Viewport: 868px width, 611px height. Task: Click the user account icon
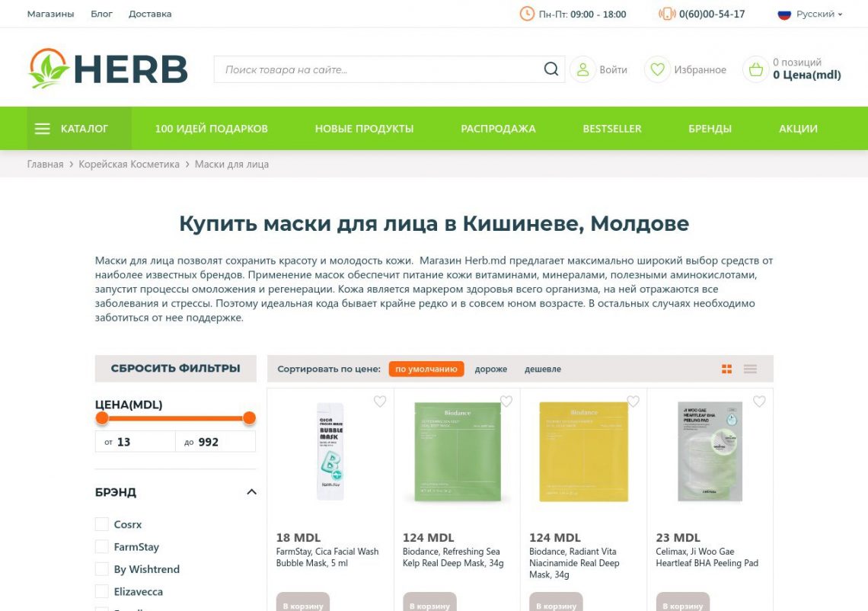pos(583,69)
